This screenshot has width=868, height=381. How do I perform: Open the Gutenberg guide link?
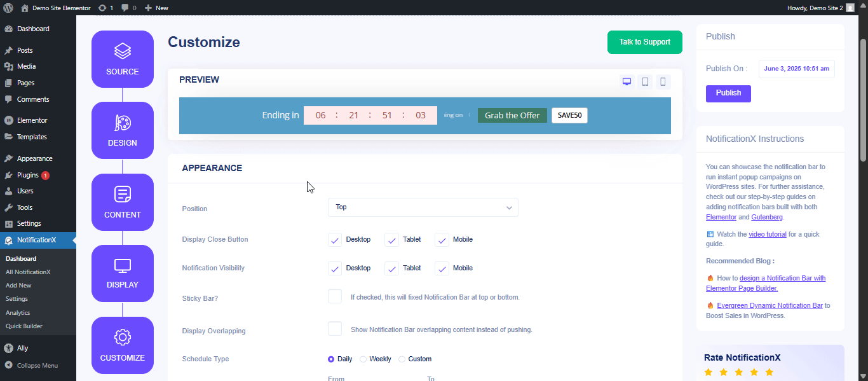click(767, 217)
